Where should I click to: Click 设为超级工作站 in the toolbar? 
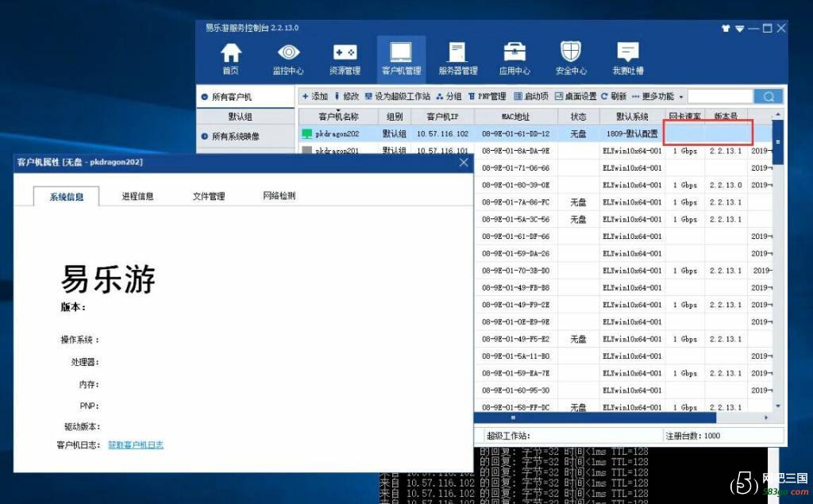(398, 97)
